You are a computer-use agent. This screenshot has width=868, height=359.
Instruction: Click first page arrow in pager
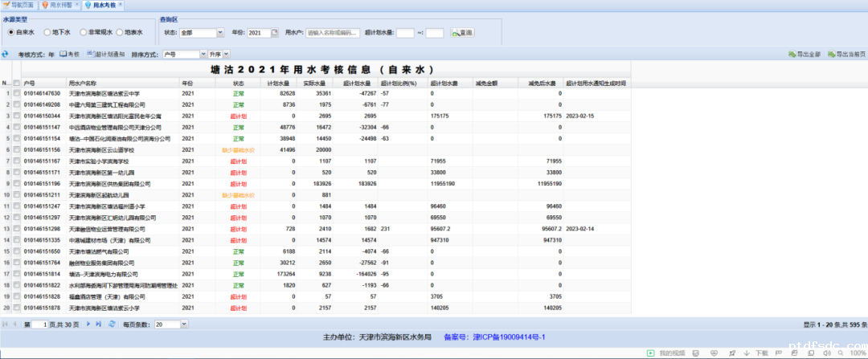coord(6,324)
